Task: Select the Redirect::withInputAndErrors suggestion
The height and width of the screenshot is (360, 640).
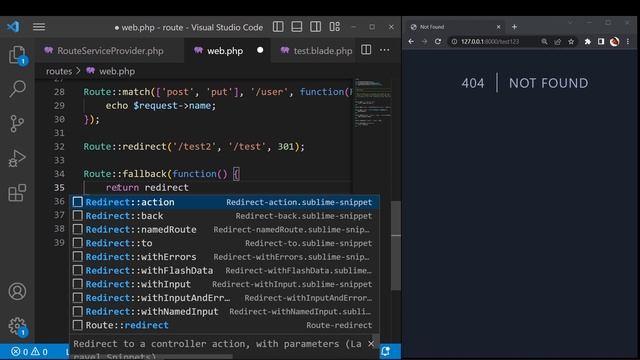Action: tap(224, 298)
